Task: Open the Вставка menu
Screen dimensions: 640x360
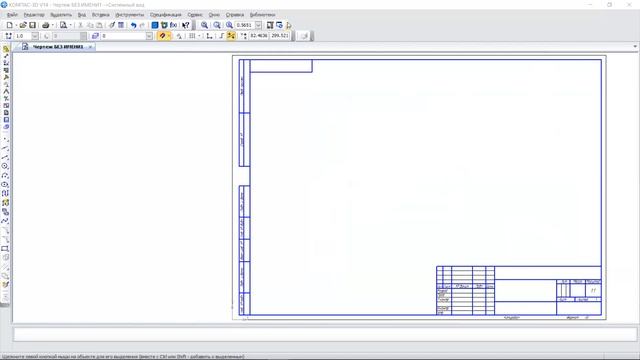Action: coord(100,15)
